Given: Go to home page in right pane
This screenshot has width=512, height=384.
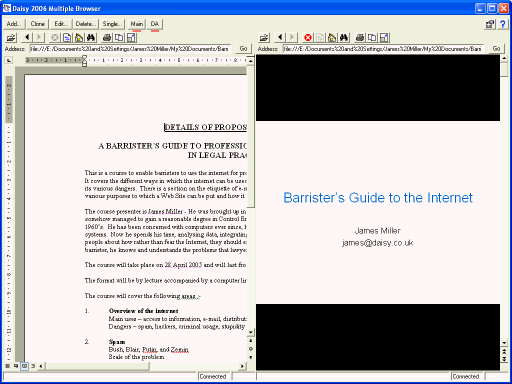Looking at the screenshot, I should tap(332, 37).
